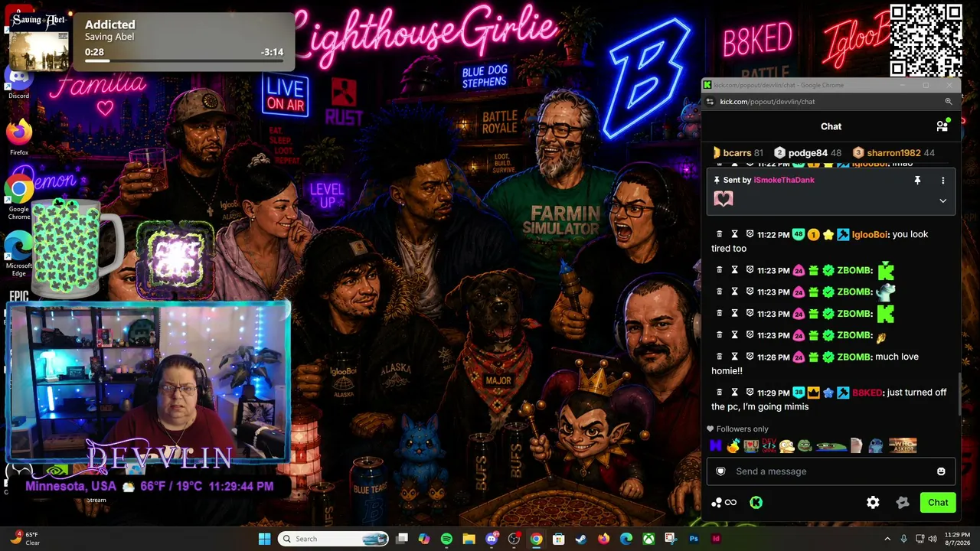The image size is (980, 551).
Task: View top gifter bcarrs on leaderboard
Action: (x=738, y=153)
